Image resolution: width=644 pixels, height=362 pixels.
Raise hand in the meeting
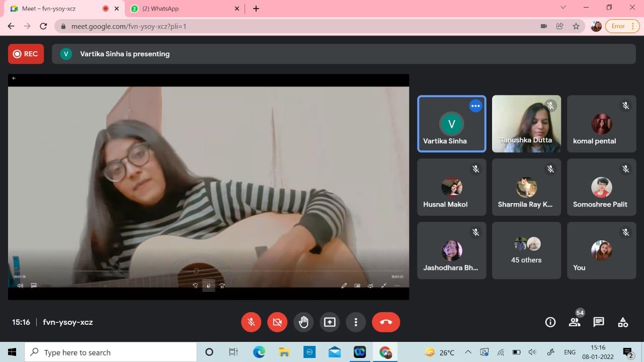pyautogui.click(x=303, y=322)
